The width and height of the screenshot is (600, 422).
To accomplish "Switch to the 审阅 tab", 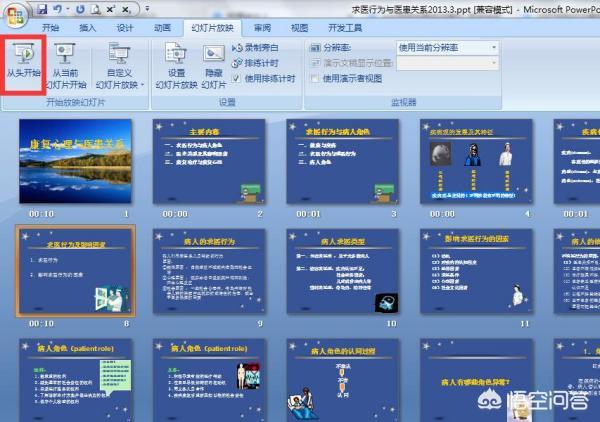I will (262, 28).
